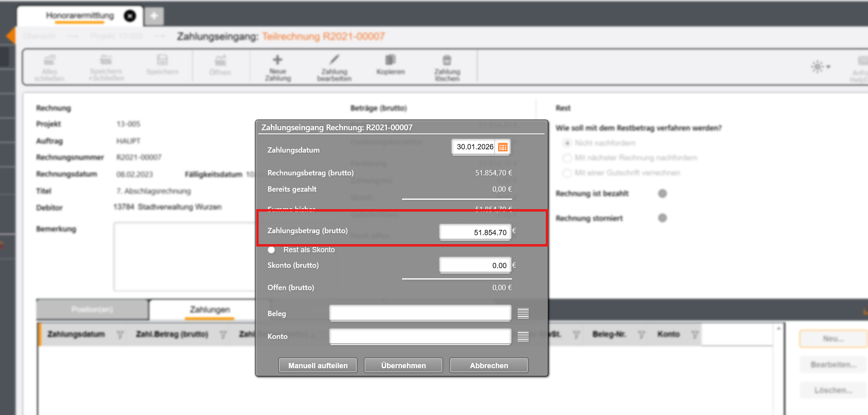Switch to the Zahlungen tab
868x415 pixels.
click(x=210, y=310)
